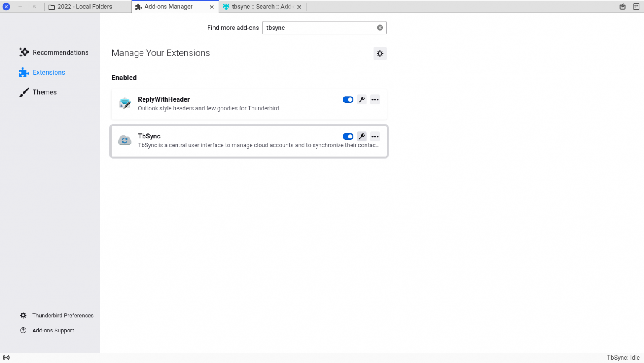The height and width of the screenshot is (363, 644).
Task: Open the tools gear menu for all add-ons
Action: coord(380,54)
